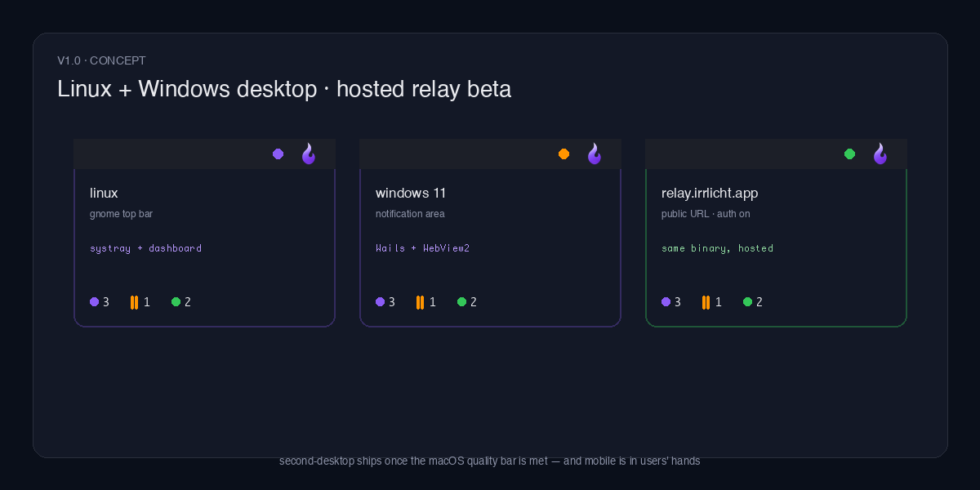Viewport: 980px width, 490px height.
Task: Select the 'linux' card title
Action: [104, 194]
